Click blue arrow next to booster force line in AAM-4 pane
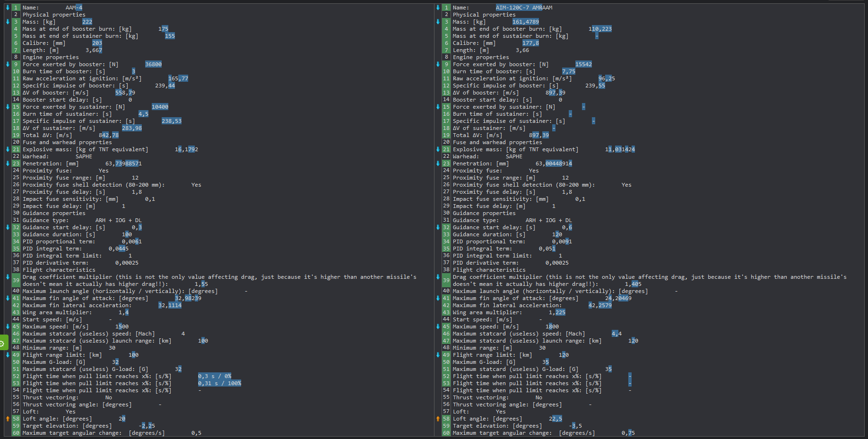 8,64
